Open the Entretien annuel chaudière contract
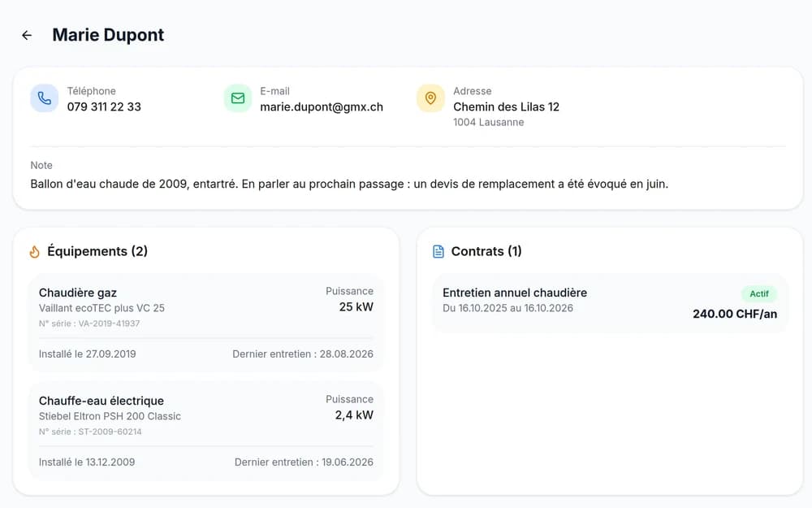 pos(610,303)
